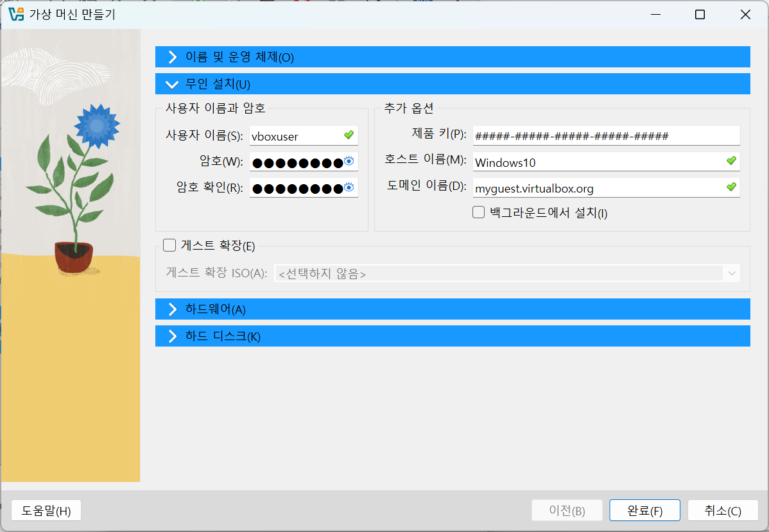Click the green checkmark in 호스트 이름 field

click(x=731, y=160)
